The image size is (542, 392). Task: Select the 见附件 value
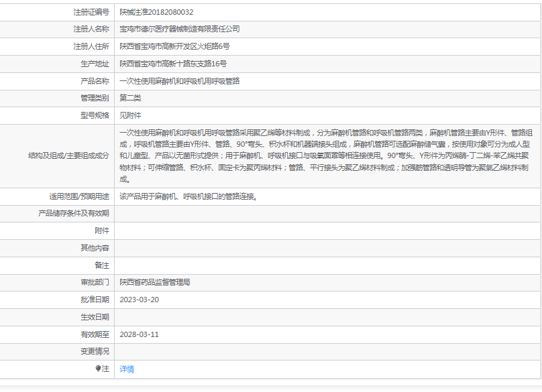pos(130,115)
